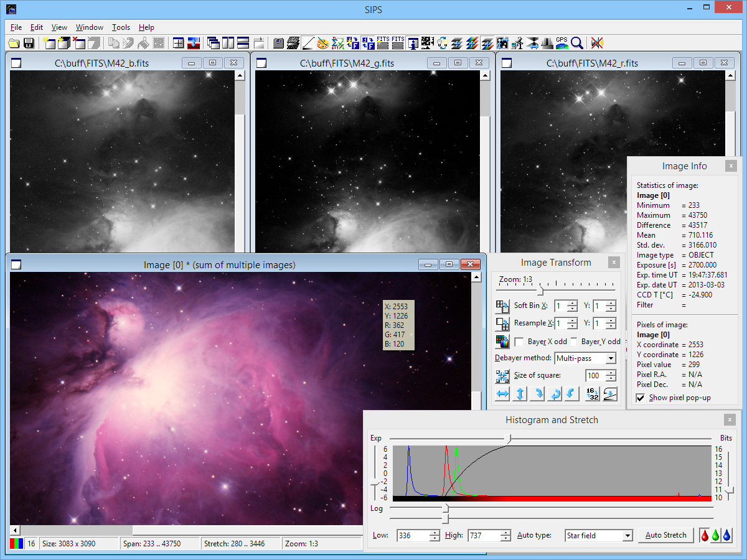Click the GPS toolbar icon
This screenshot has height=560, width=747.
(561, 43)
